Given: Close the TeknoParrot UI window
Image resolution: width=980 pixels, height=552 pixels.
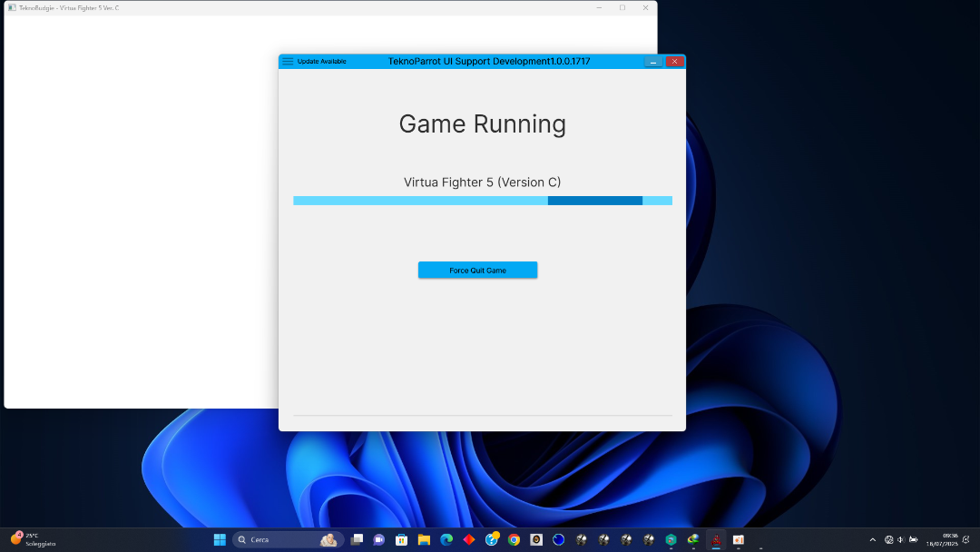Looking at the screenshot, I should [x=674, y=61].
